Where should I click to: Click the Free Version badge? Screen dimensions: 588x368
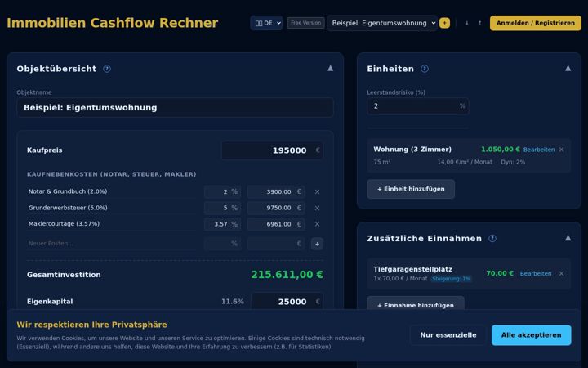[x=306, y=23]
